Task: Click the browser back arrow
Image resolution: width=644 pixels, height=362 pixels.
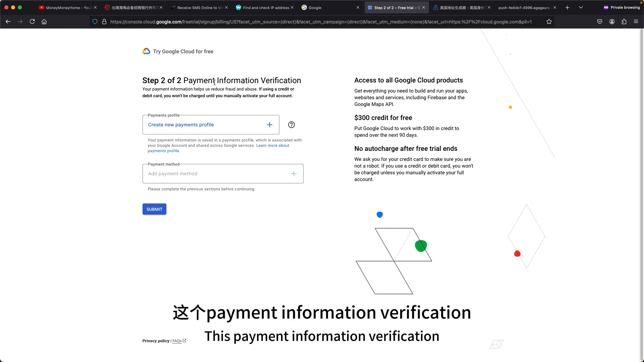Action: click(8, 22)
